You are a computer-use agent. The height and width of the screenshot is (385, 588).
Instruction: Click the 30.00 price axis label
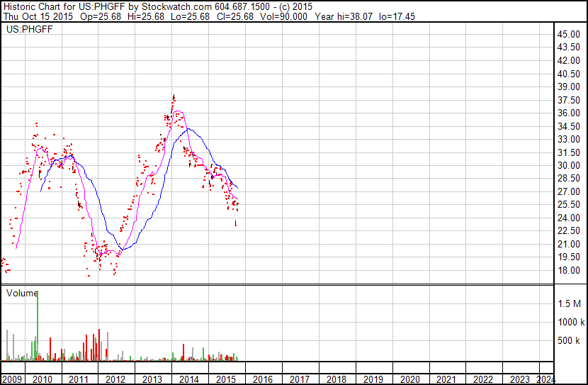pyautogui.click(x=569, y=165)
